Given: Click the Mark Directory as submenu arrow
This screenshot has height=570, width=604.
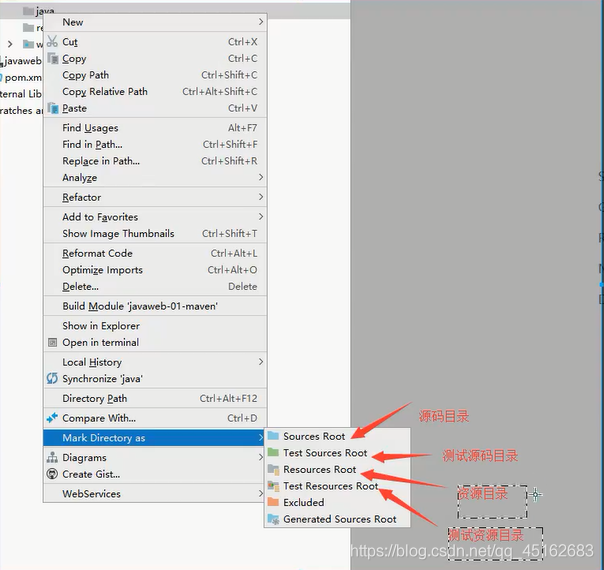Looking at the screenshot, I should (x=261, y=438).
